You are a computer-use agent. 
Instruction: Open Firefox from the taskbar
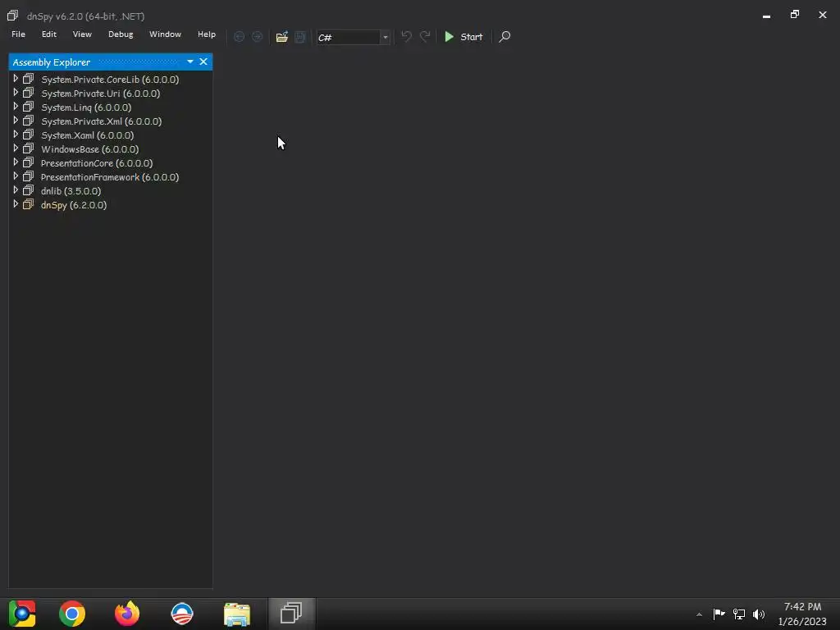tap(127, 614)
